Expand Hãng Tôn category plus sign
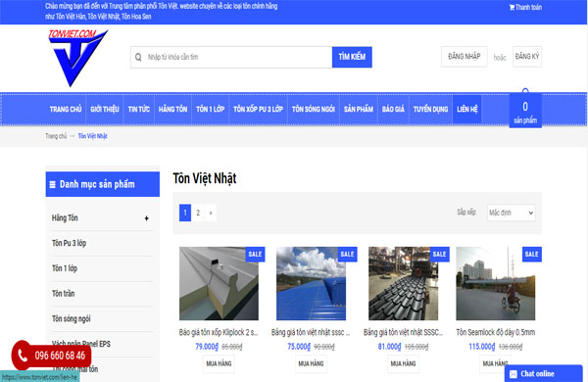Screen dimensions: 588x382 click(x=147, y=218)
